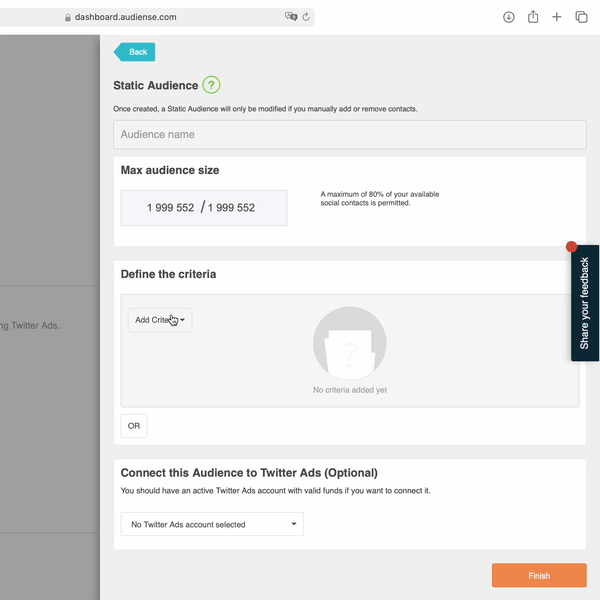600x600 pixels.
Task: Click the 'Connect this Audience to Twitter Ads' heading
Action: click(x=249, y=473)
